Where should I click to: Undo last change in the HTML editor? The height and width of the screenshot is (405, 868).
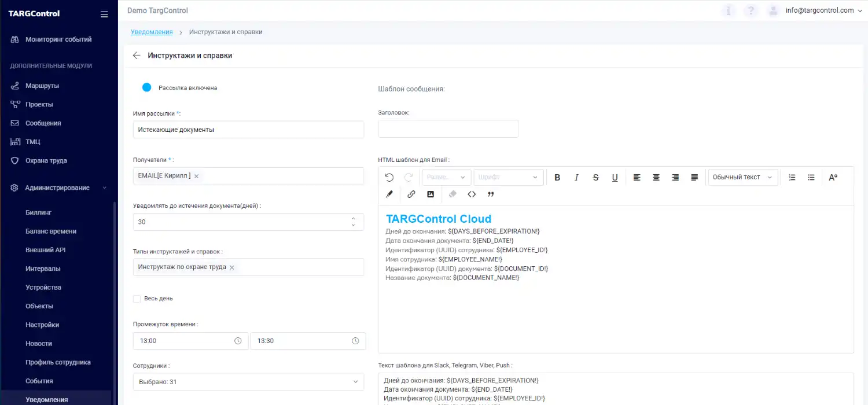[x=389, y=177]
